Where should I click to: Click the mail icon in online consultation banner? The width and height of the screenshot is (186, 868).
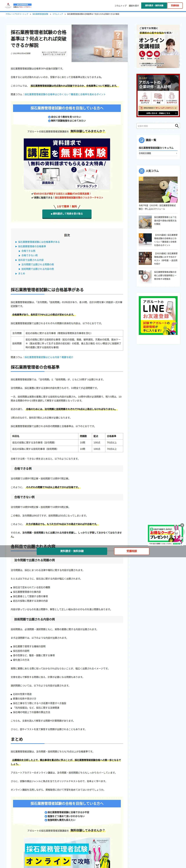(157, 54)
